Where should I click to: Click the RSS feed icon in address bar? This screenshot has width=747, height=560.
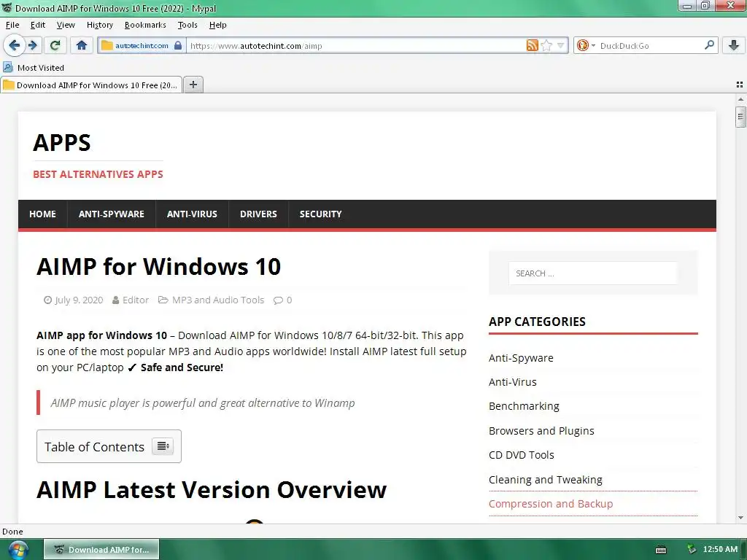coord(532,45)
